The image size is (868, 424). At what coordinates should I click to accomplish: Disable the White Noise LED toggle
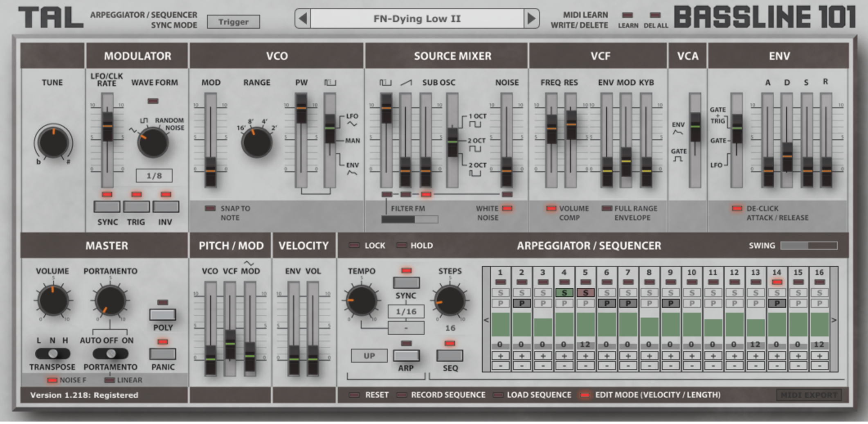pyautogui.click(x=507, y=208)
